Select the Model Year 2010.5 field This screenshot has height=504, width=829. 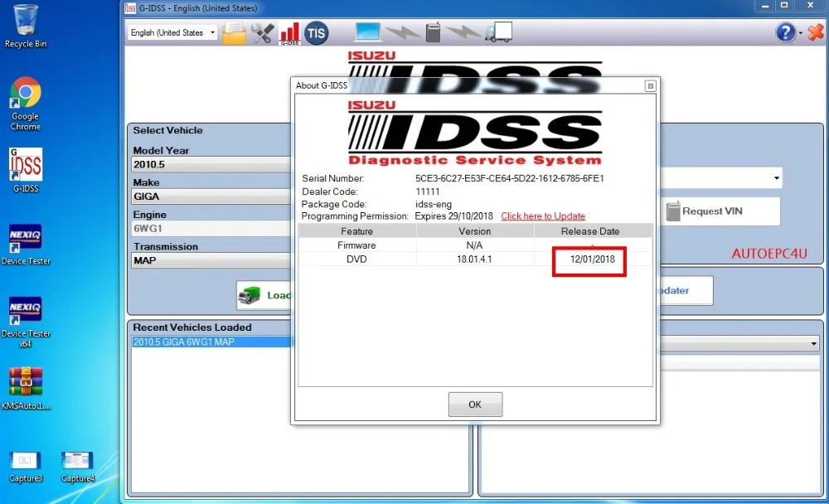211,164
